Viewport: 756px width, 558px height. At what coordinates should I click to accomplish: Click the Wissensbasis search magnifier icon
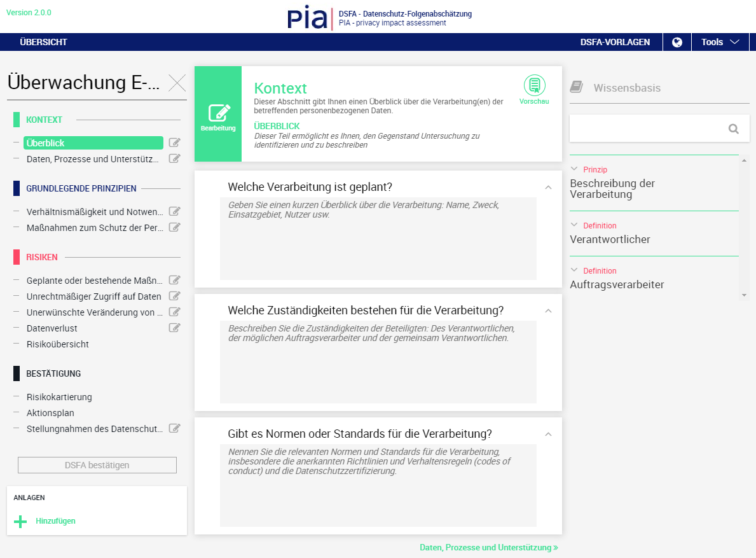click(x=733, y=129)
